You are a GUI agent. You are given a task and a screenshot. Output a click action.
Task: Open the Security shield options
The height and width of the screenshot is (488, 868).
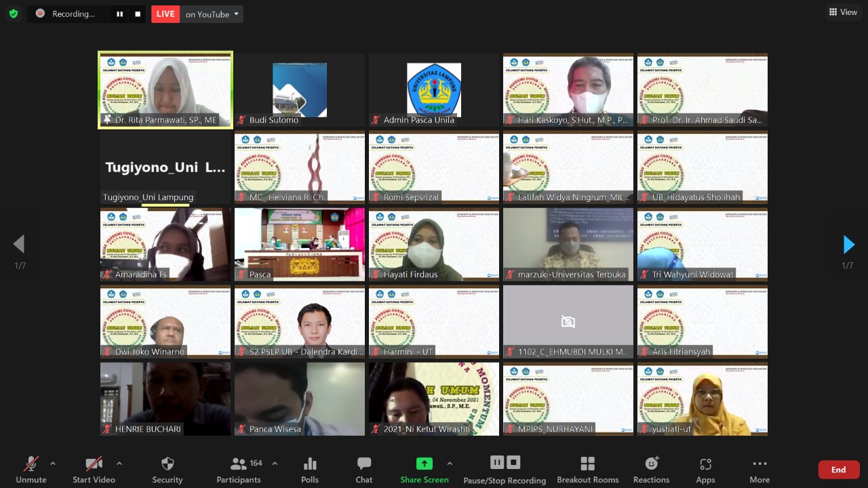167,469
